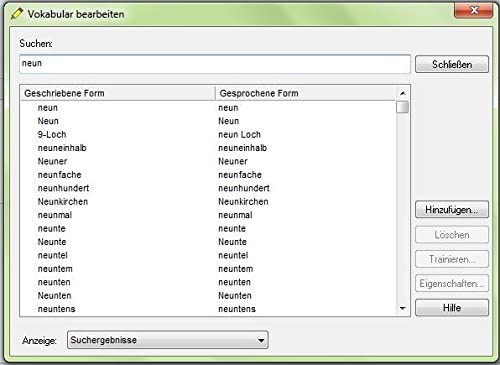The height and width of the screenshot is (365, 500).
Task: Click into the Suchen search field
Action: point(215,64)
